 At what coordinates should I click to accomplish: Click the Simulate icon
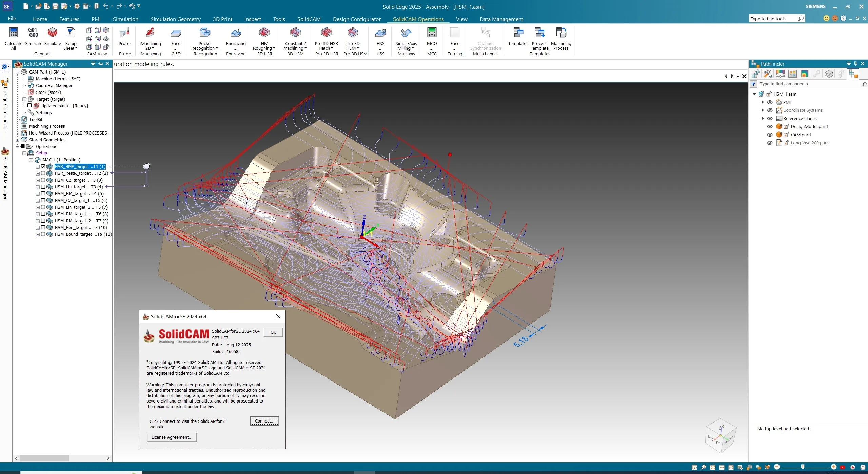click(53, 33)
